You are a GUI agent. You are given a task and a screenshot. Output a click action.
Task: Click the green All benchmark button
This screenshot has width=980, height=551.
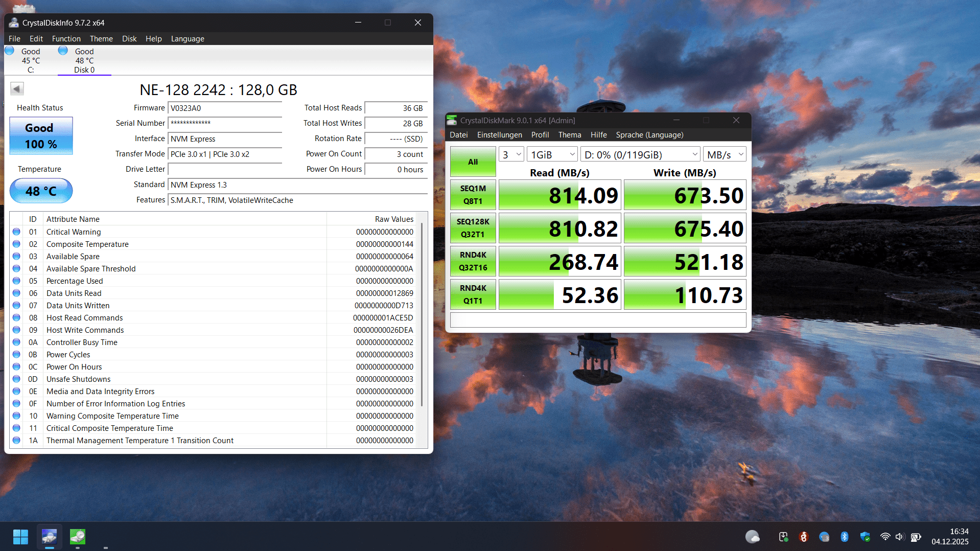coord(473,162)
